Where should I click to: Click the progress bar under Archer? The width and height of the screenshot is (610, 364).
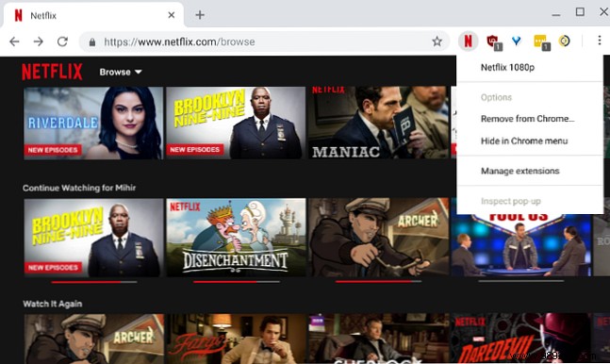pos(378,281)
